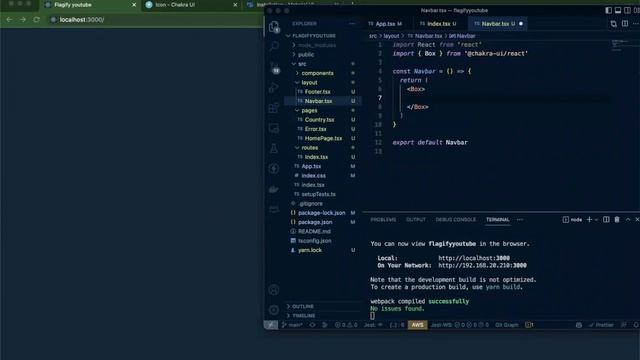The width and height of the screenshot is (640, 360).
Task: Kill the terminal with the trash icon
Action: click(x=617, y=220)
